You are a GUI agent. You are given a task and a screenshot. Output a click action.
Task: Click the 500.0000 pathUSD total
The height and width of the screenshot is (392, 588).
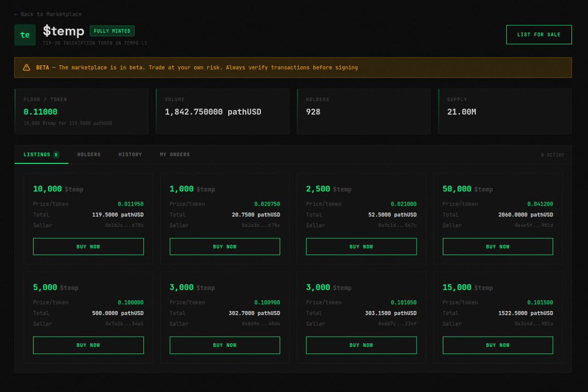coord(118,313)
